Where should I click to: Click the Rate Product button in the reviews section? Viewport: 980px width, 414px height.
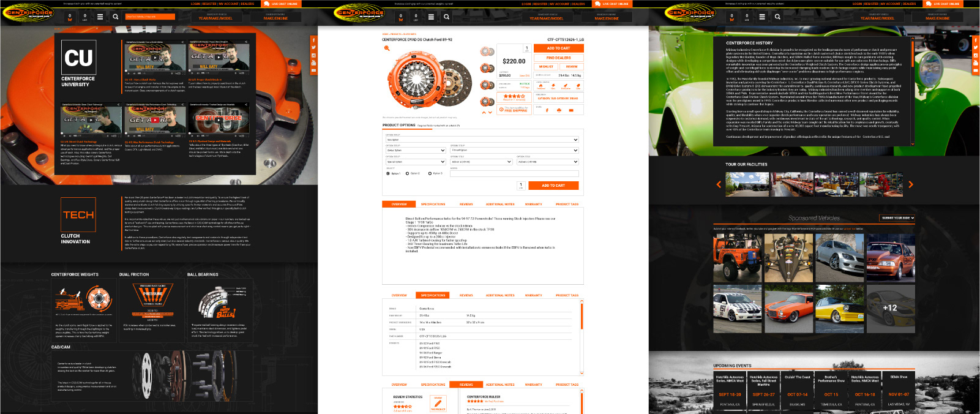click(438, 404)
